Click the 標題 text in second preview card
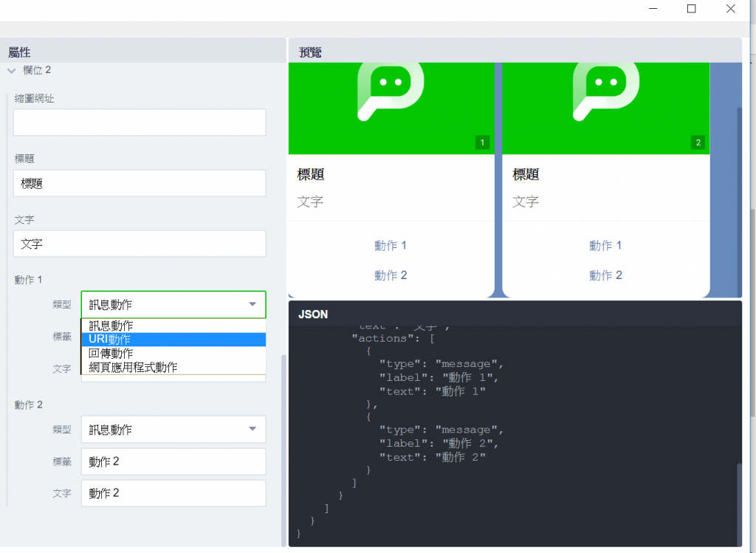This screenshot has height=553, width=756. [526, 174]
